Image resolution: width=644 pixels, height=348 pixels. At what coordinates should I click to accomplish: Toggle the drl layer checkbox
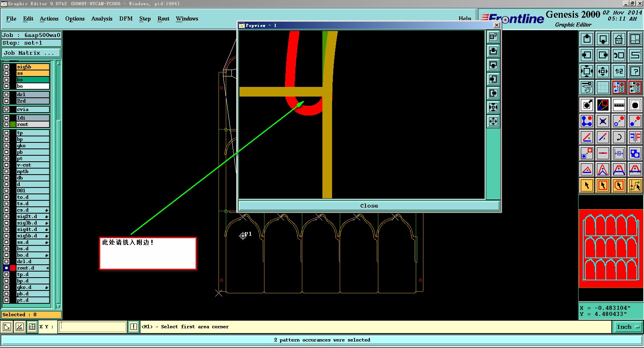pyautogui.click(x=6, y=95)
